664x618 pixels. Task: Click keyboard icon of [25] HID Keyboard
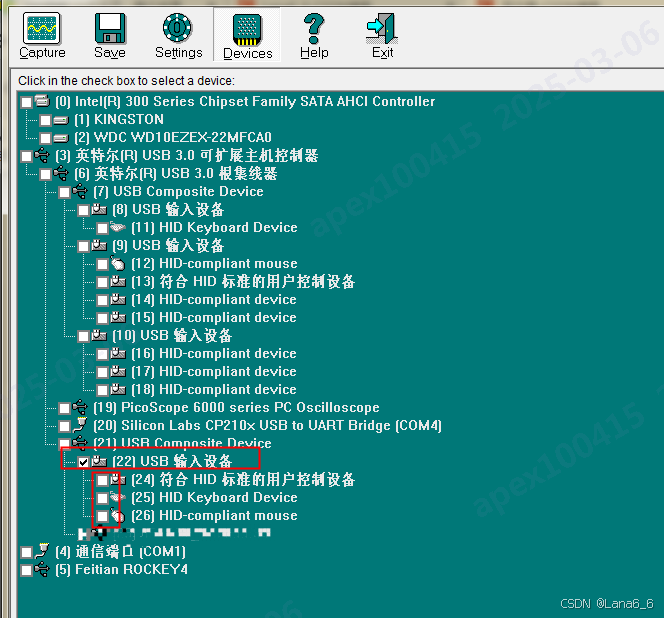[x=118, y=497]
